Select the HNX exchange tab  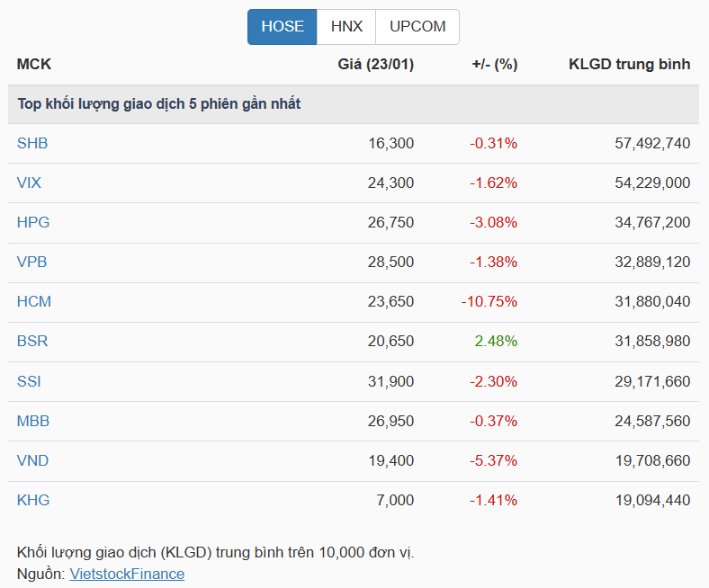[346, 27]
